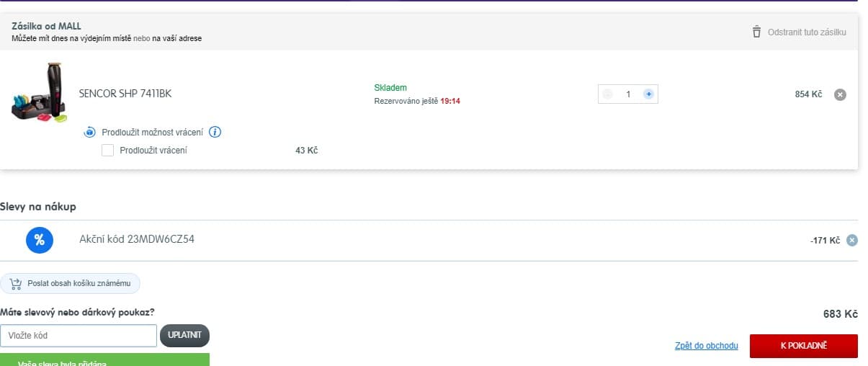This screenshot has width=868, height=366.
Task: Click the 854 Kč item price
Action: pos(808,94)
